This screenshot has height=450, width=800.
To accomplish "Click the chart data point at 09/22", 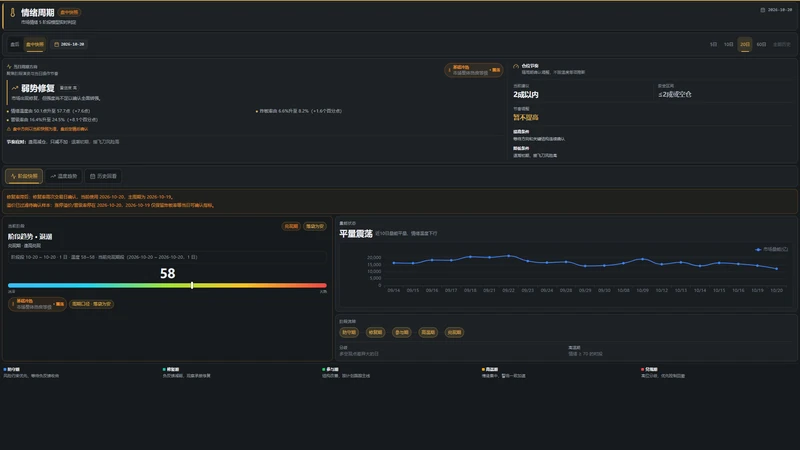I will [508, 256].
